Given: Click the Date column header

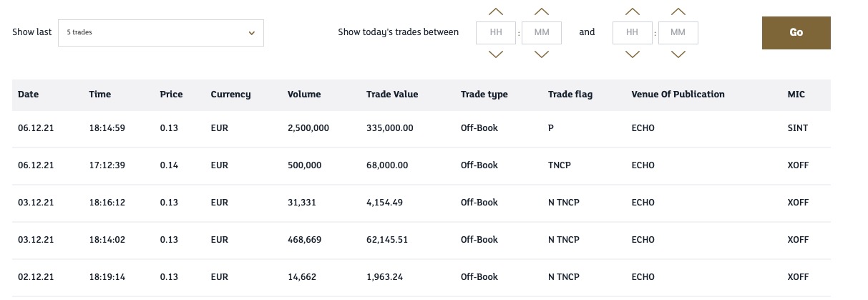Looking at the screenshot, I should 28,95.
